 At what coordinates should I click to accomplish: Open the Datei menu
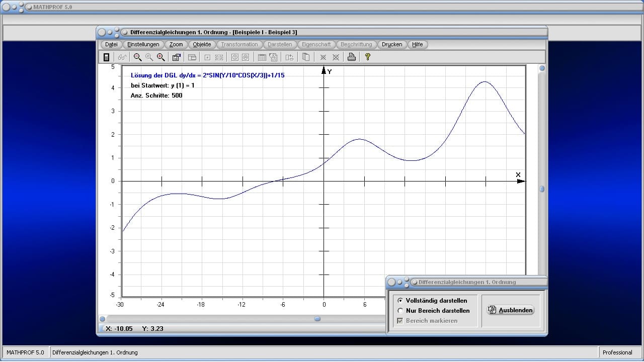[x=111, y=44]
